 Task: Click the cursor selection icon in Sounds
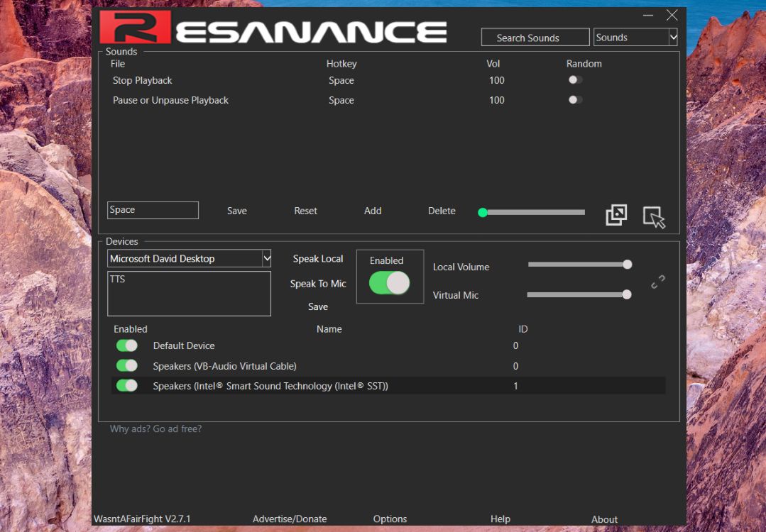[654, 217]
